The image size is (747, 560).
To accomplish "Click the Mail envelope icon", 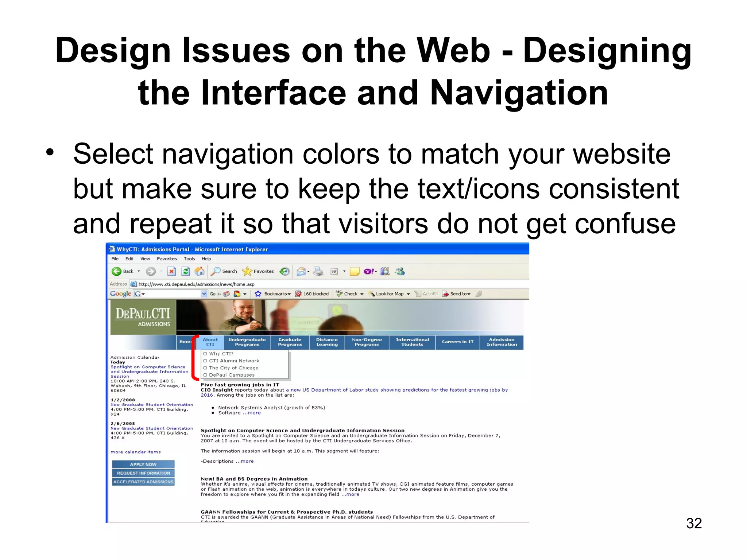I will coord(301,271).
